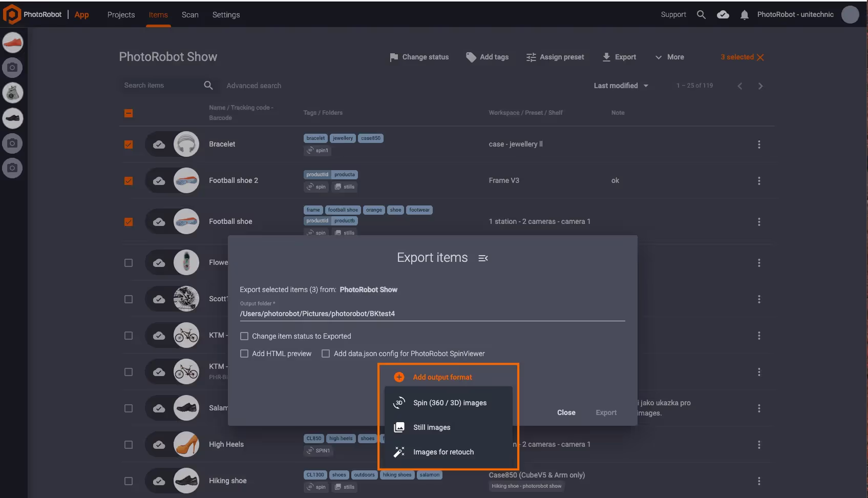The width and height of the screenshot is (868, 498).
Task: Open Hiking shoe row three-dot menu
Action: coord(759,481)
